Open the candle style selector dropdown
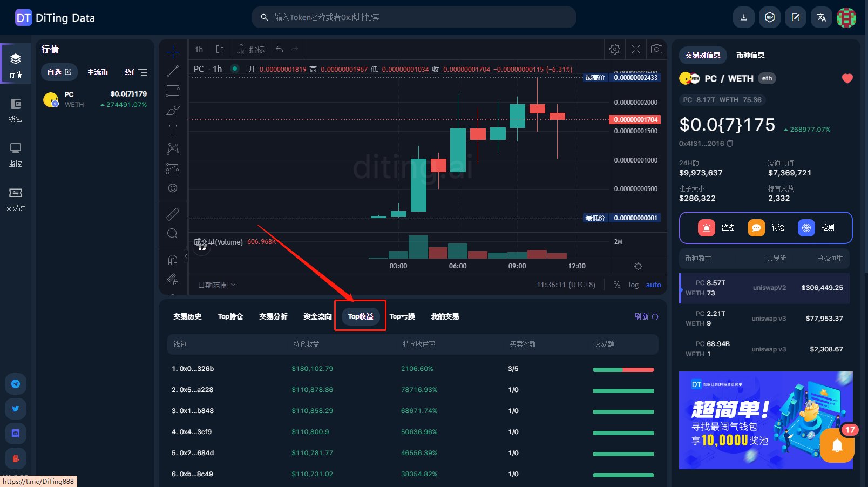The height and width of the screenshot is (487, 868). click(219, 49)
